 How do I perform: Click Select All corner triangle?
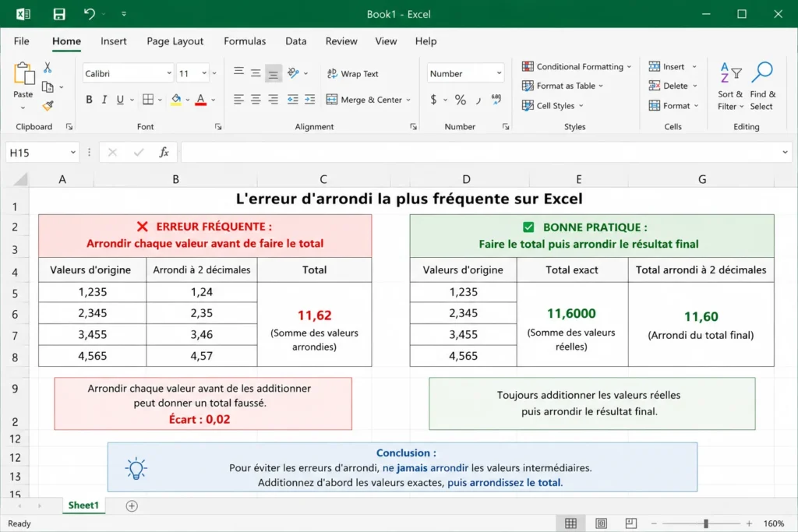click(20, 179)
